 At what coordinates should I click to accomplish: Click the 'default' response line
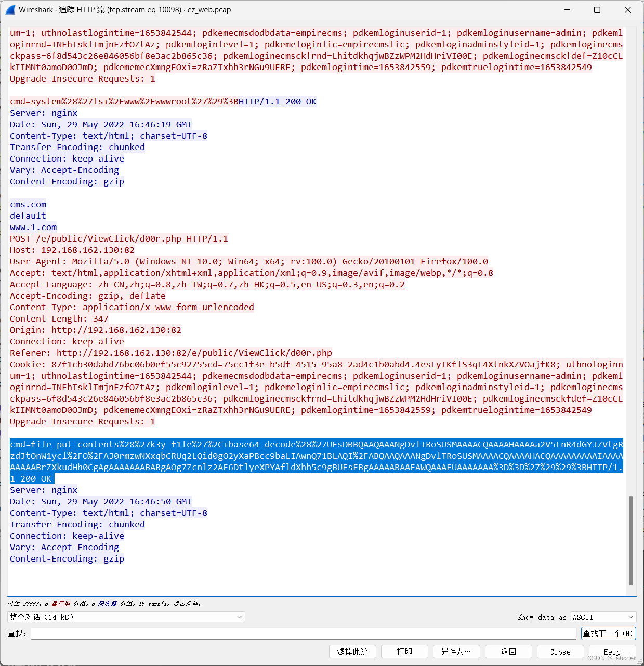(x=28, y=216)
